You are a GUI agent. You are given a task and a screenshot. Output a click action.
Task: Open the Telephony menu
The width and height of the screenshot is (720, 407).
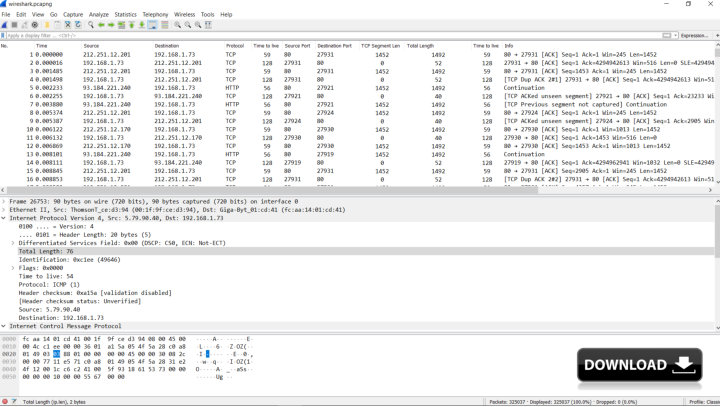click(x=155, y=14)
